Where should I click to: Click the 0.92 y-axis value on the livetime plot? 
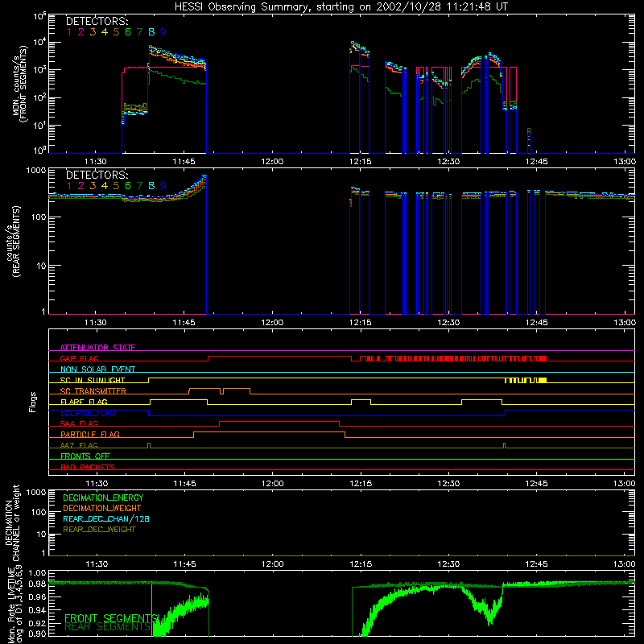38,624
